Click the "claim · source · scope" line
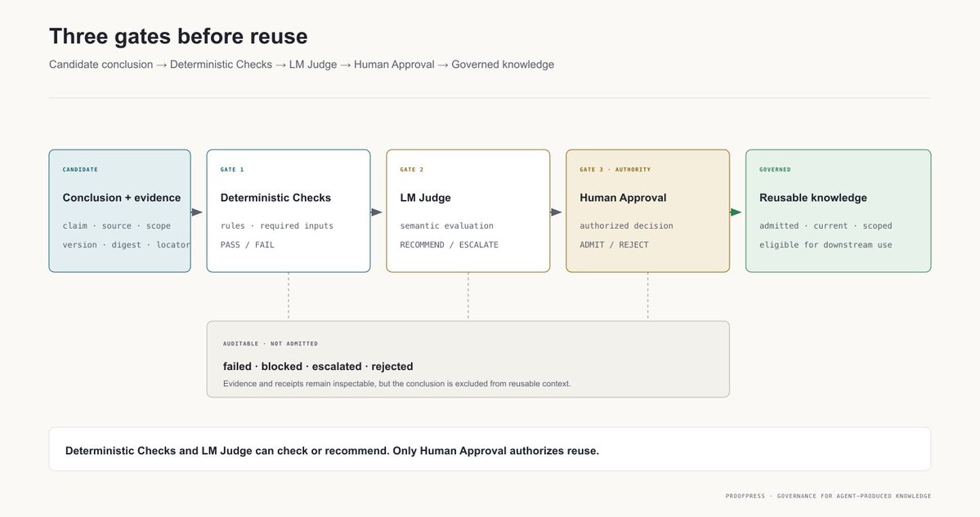Image resolution: width=980 pixels, height=517 pixels. pos(116,226)
